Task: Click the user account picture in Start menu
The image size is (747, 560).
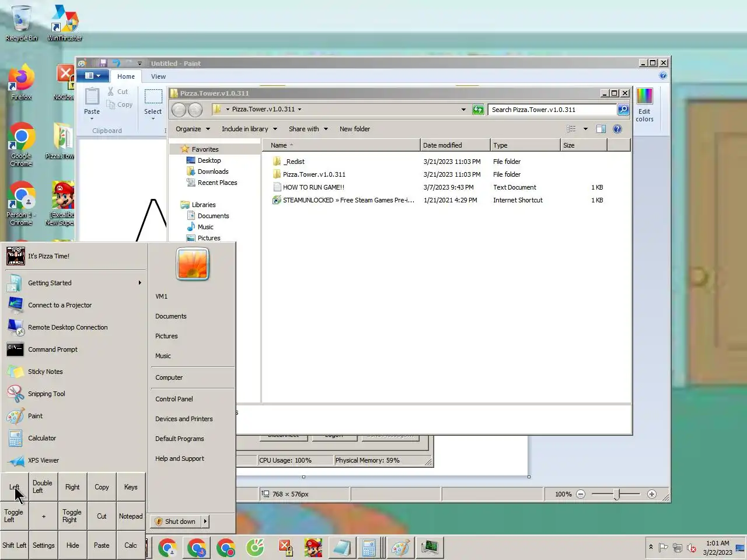Action: pos(193,264)
